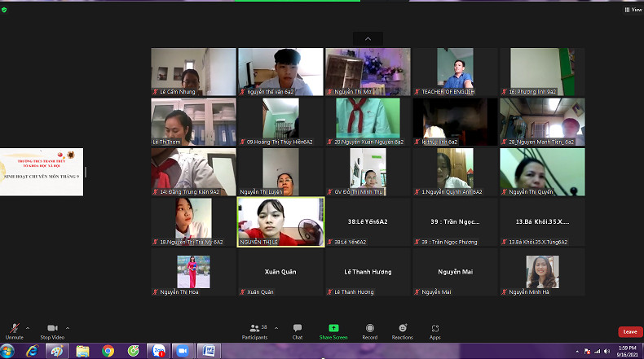Click the Record icon
The width and height of the screenshot is (644, 359).
[369, 329]
